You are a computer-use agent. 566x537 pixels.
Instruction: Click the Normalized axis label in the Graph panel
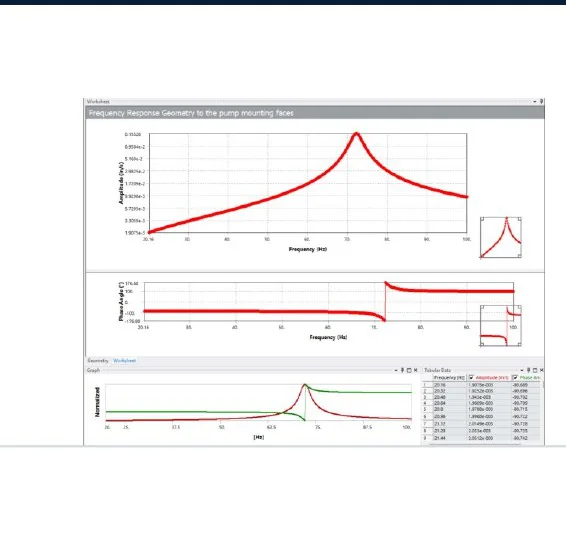97,402
